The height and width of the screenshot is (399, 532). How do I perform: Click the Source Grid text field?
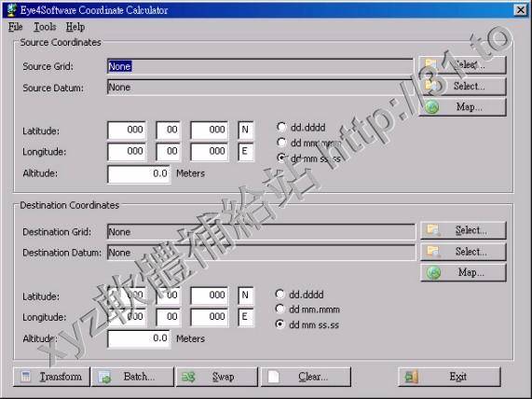pos(260,66)
